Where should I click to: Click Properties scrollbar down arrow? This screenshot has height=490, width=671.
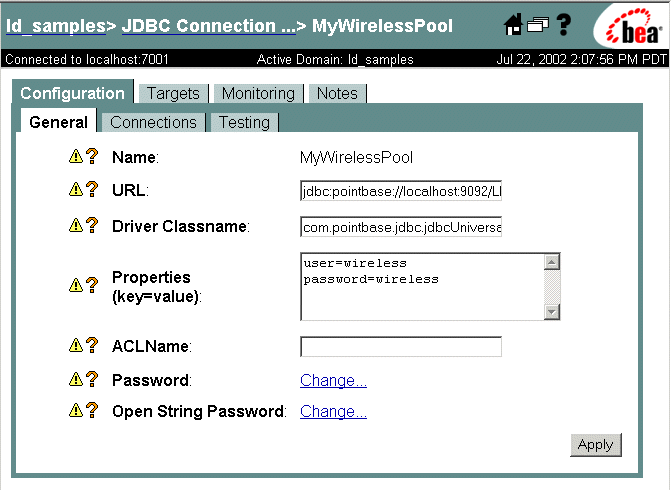click(552, 312)
